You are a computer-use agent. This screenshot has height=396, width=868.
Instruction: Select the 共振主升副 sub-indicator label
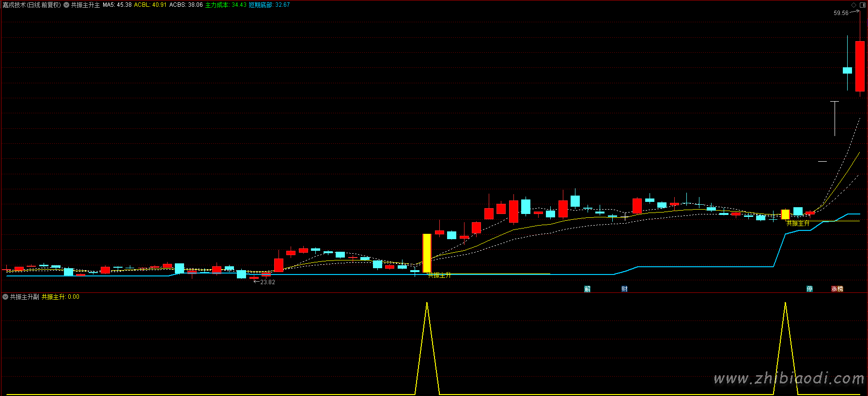pyautogui.click(x=24, y=297)
